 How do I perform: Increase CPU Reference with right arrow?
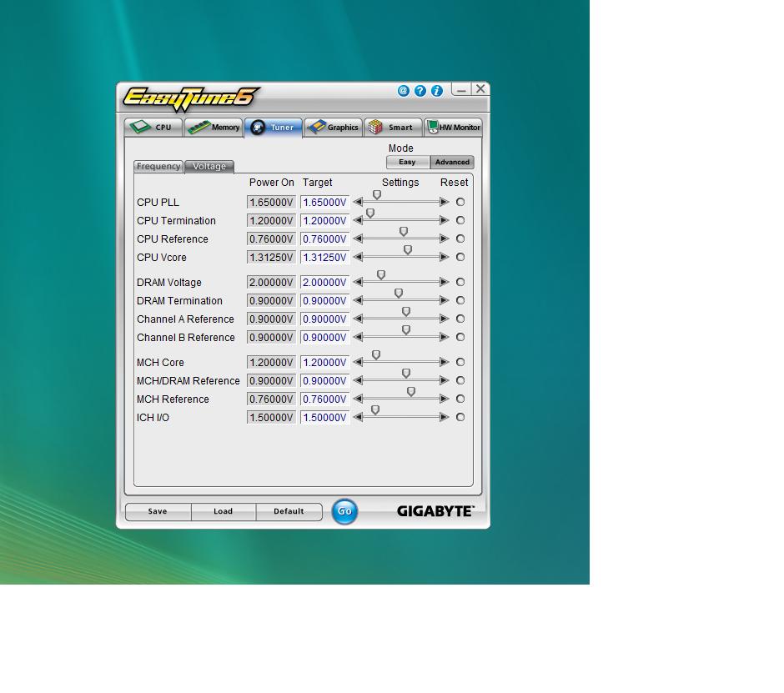(445, 239)
